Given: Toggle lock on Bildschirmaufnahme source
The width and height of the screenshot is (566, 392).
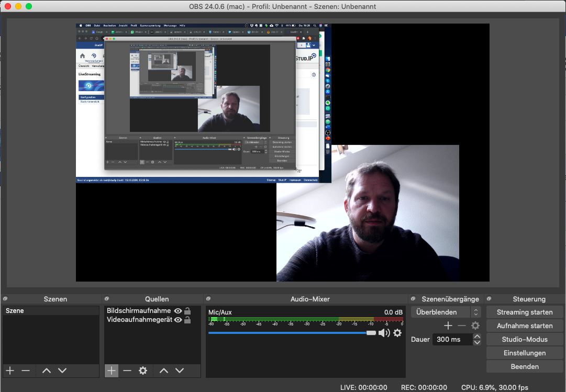Looking at the screenshot, I should 187,311.
